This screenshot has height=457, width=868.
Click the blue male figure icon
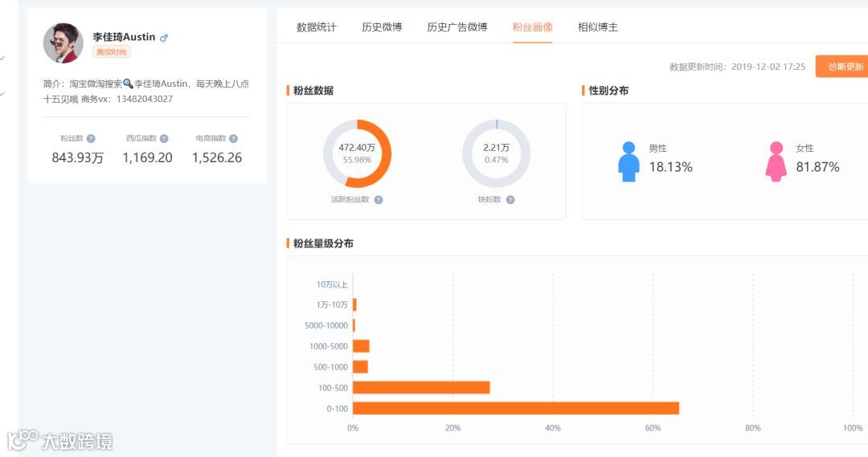click(628, 161)
